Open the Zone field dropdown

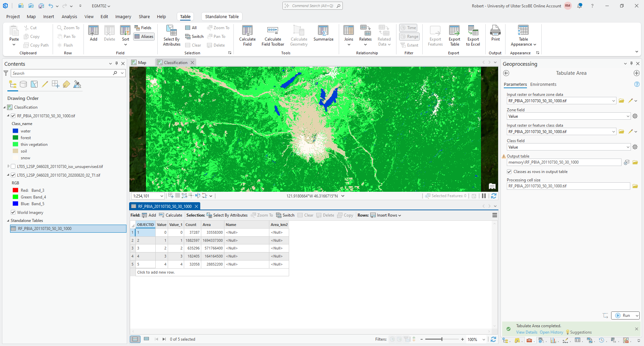[x=628, y=116]
